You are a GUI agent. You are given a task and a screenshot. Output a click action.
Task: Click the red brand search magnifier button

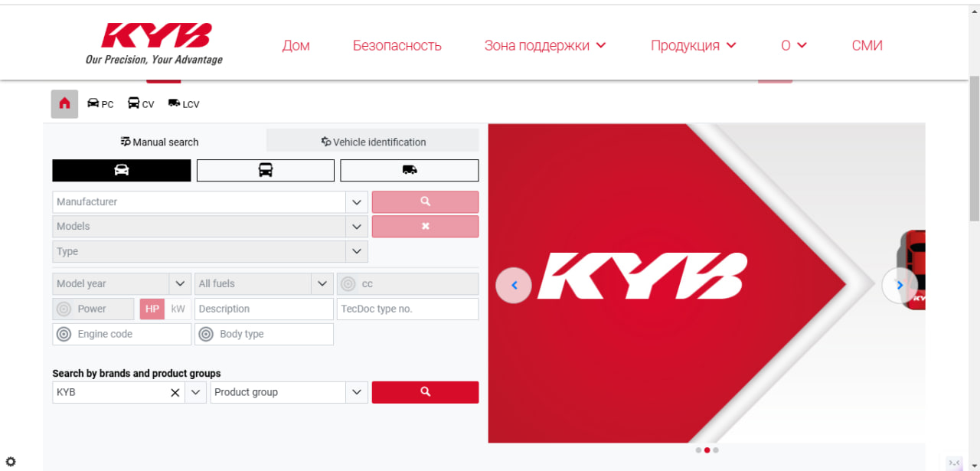[425, 392]
